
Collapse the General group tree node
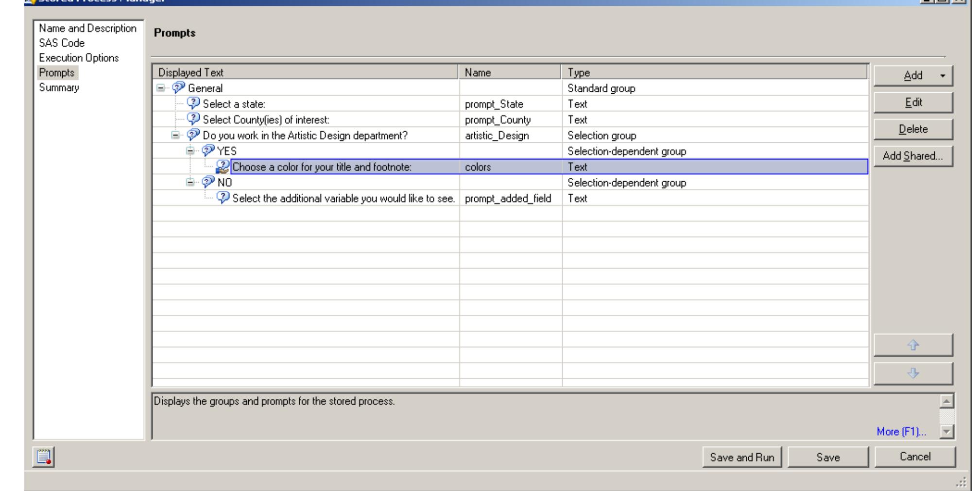tap(160, 88)
